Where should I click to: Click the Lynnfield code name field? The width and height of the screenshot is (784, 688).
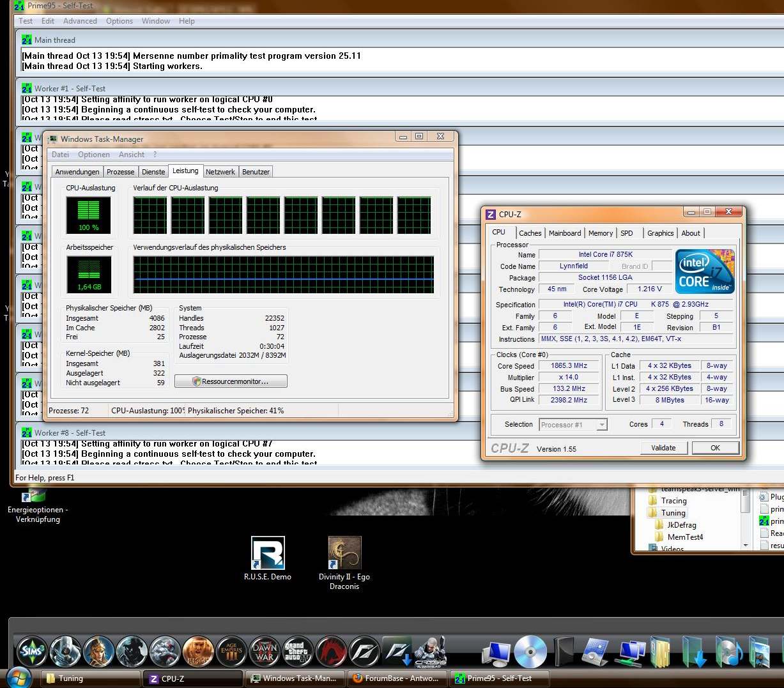click(x=573, y=266)
